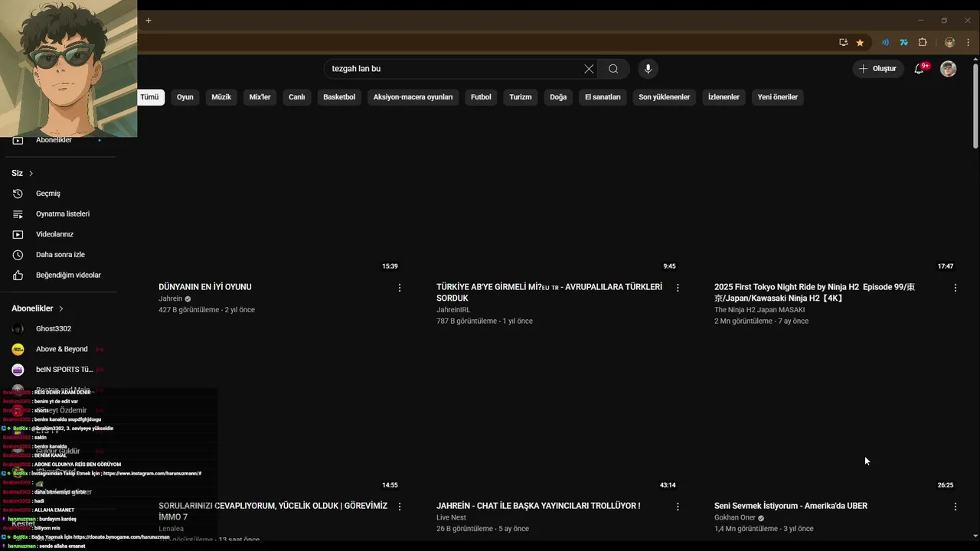Click the Videolarınız play icon
This screenshot has height=551, width=980.
click(18, 234)
